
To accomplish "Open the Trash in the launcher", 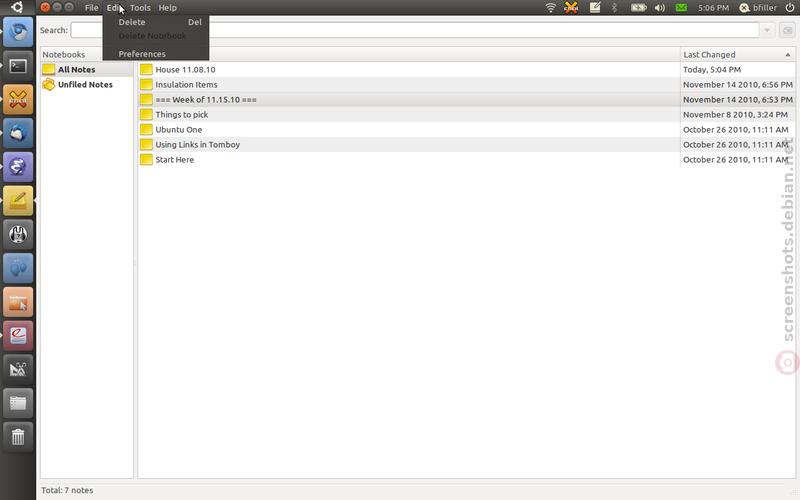I will [18, 436].
